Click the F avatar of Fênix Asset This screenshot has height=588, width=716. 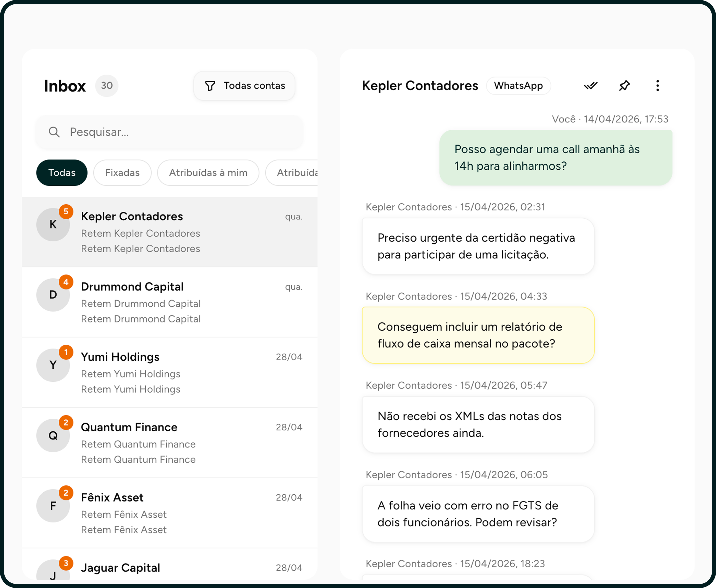coord(53,506)
